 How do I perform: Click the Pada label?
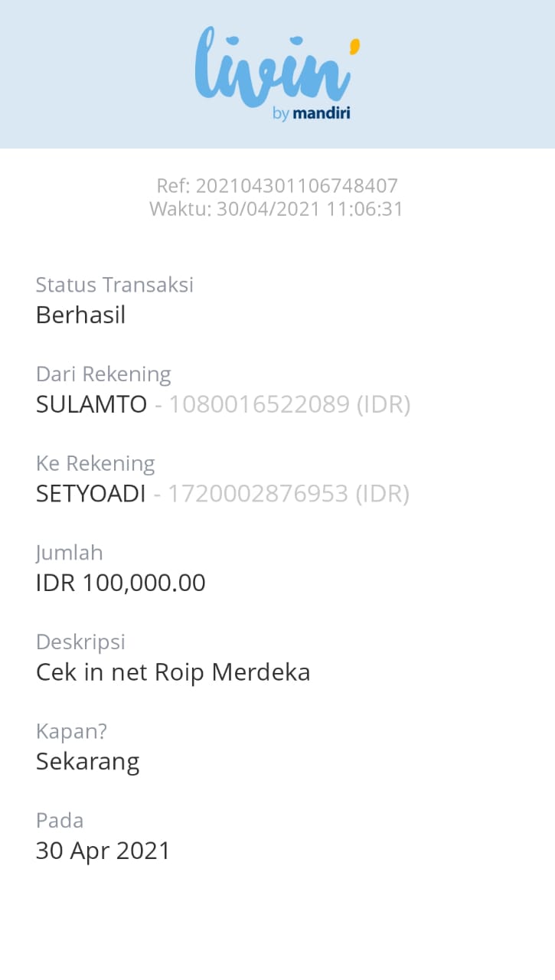[x=60, y=820]
